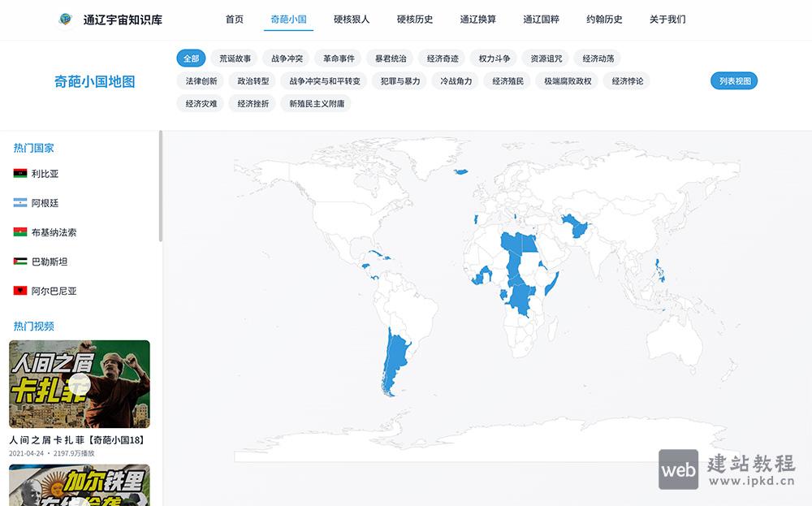Open the 通辽换算 menu item
Image resolution: width=812 pixels, height=506 pixels.
pyautogui.click(x=478, y=19)
